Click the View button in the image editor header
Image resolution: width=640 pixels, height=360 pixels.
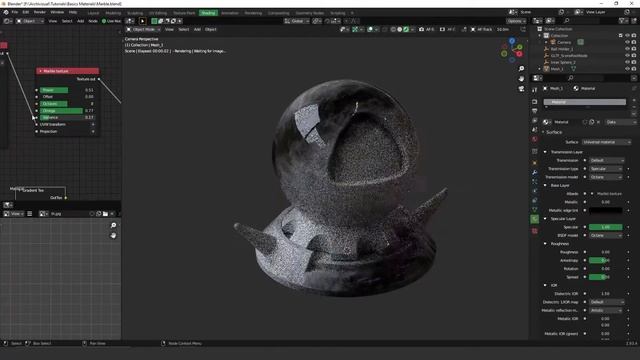[x=14, y=214]
